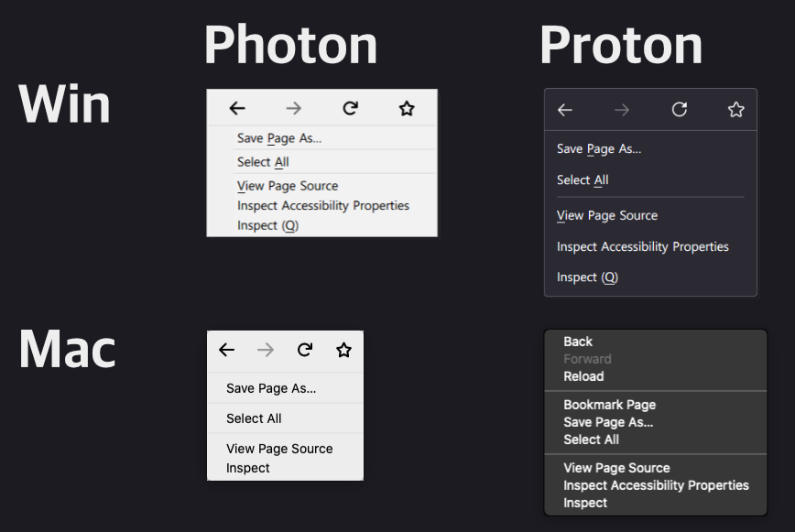Click Forward arrow in Proton Win menu
795x532 pixels.
pyautogui.click(x=622, y=110)
